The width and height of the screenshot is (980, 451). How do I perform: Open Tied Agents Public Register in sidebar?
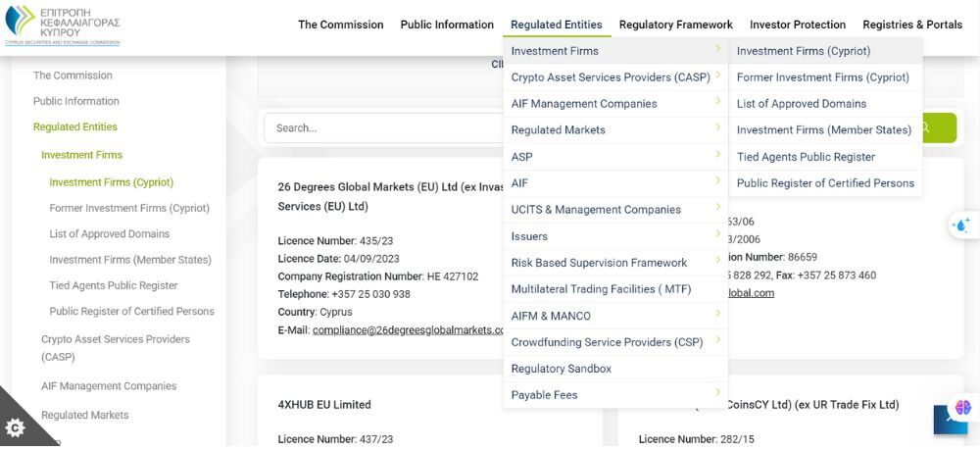click(x=114, y=285)
